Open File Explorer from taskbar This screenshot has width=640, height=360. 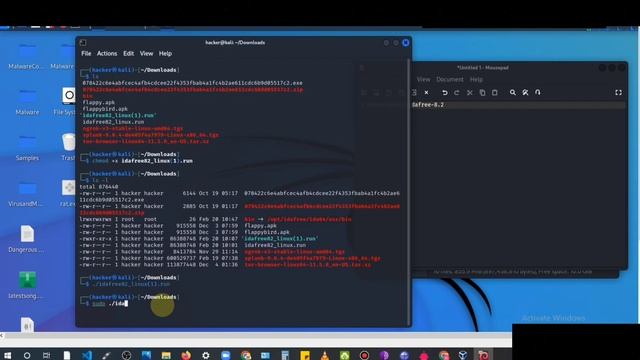[166, 356]
